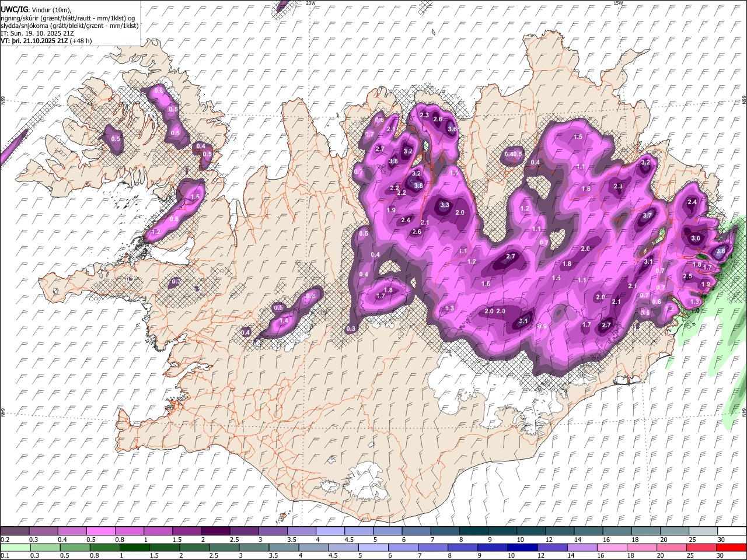Image resolution: width=747 pixels, height=560 pixels.
Task: Pick the top-row swatch between 18 and 20
Action: tap(645, 531)
